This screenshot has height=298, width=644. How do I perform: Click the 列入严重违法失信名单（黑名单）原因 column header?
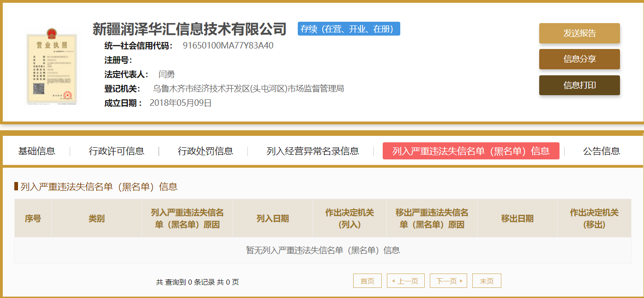tap(187, 219)
